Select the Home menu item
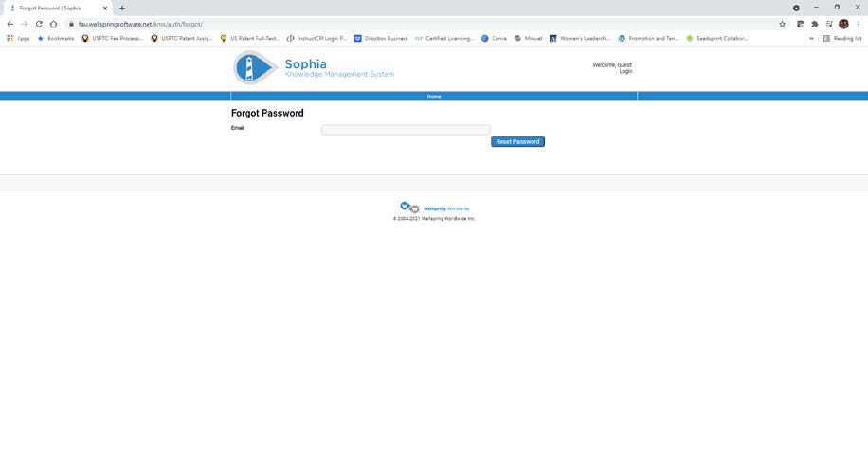This screenshot has width=868, height=470. click(x=434, y=97)
